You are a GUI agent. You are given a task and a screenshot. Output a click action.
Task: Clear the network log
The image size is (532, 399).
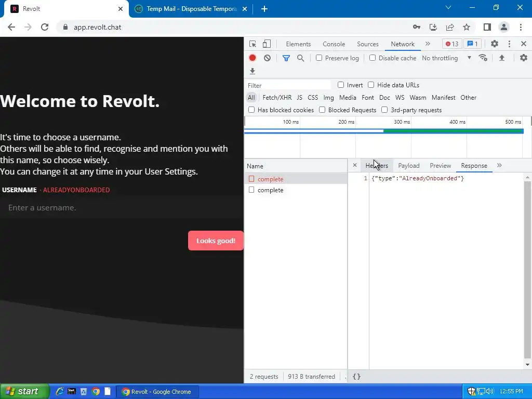(x=268, y=58)
